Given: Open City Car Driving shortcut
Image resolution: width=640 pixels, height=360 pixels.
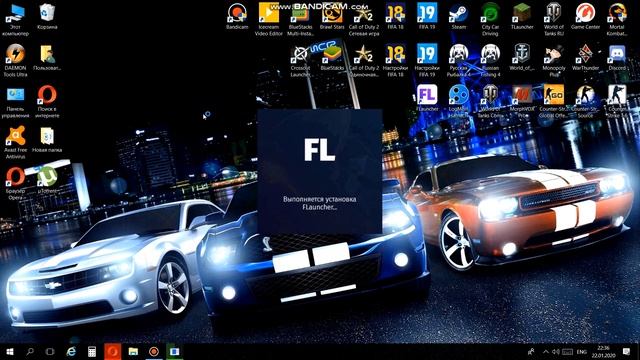Looking at the screenshot, I should [490, 19].
